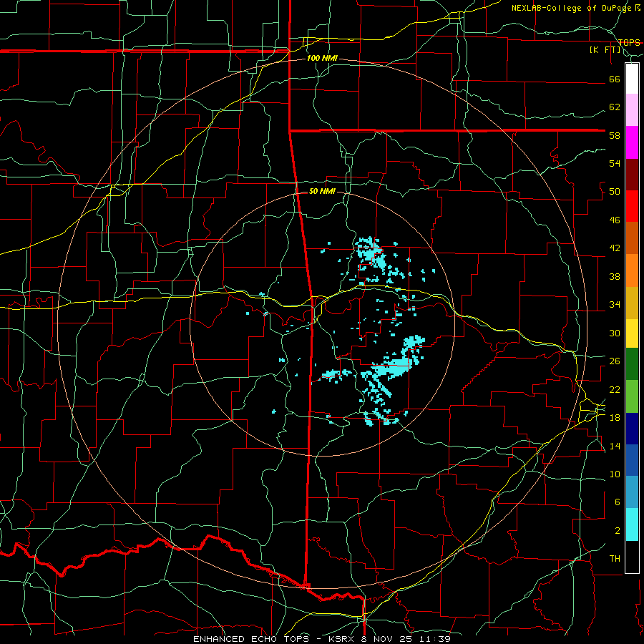
Task: Click the light blue legend swatch
Action: (632, 492)
